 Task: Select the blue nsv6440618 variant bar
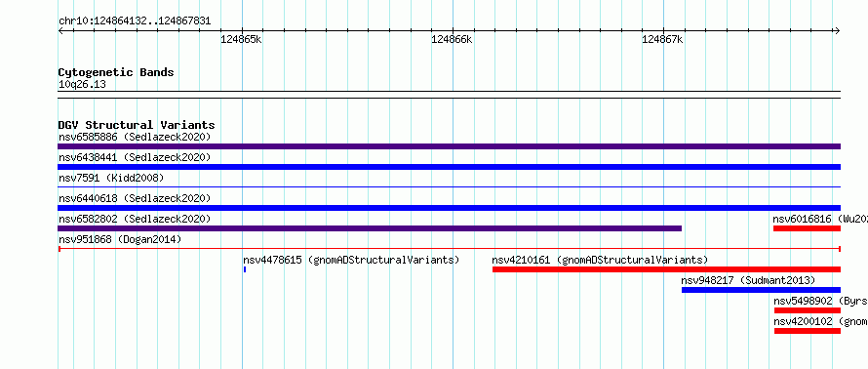449,208
